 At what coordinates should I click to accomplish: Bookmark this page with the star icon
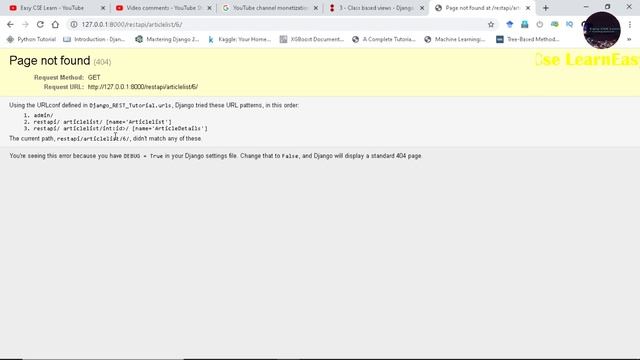pos(491,24)
